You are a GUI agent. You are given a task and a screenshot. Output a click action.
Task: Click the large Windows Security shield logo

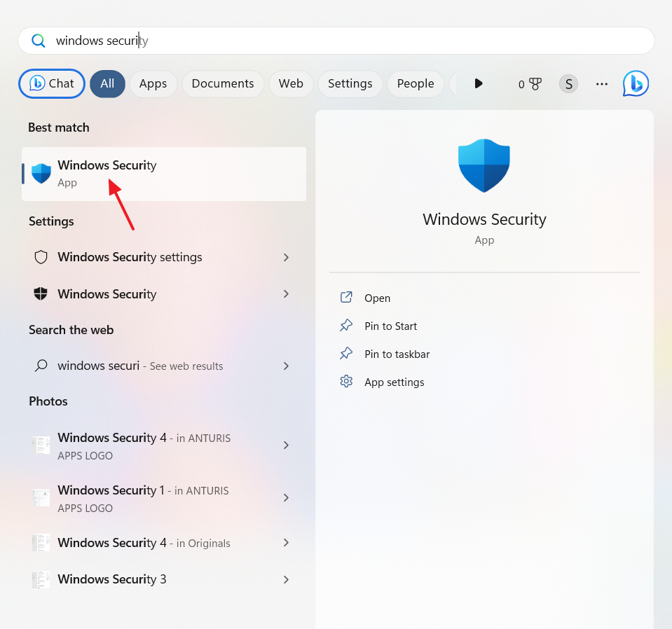coord(484,165)
